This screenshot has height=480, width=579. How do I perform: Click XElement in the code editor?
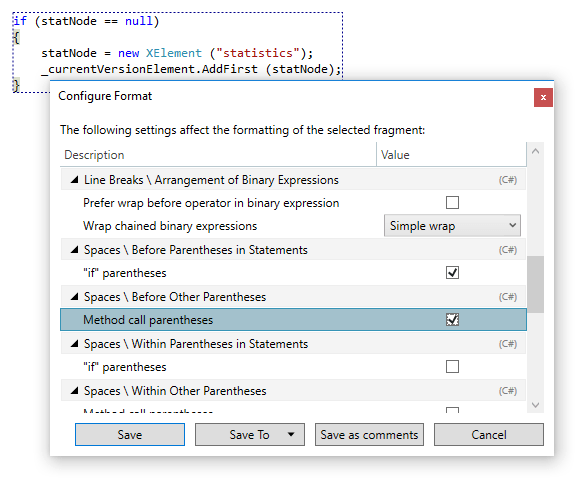pos(174,53)
